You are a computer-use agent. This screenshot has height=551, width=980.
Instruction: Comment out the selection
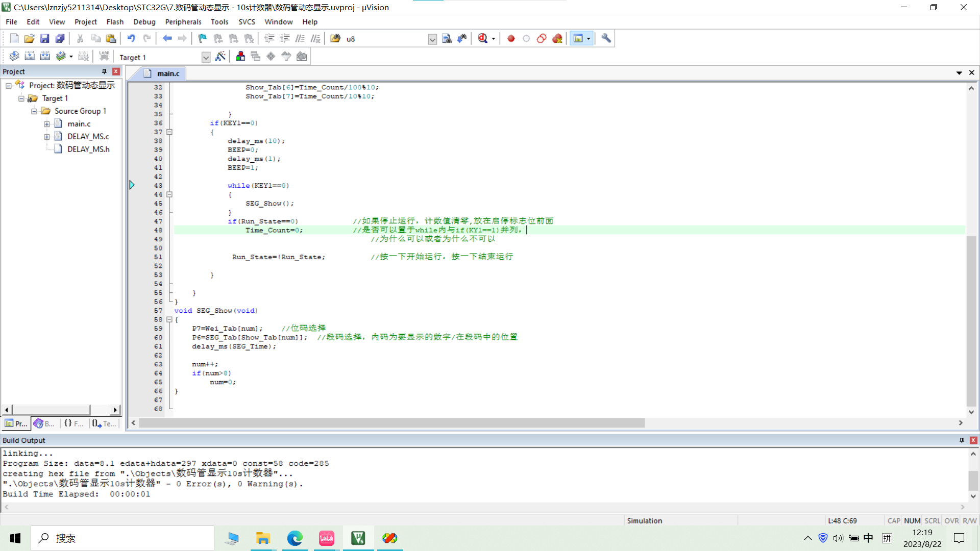(x=300, y=38)
